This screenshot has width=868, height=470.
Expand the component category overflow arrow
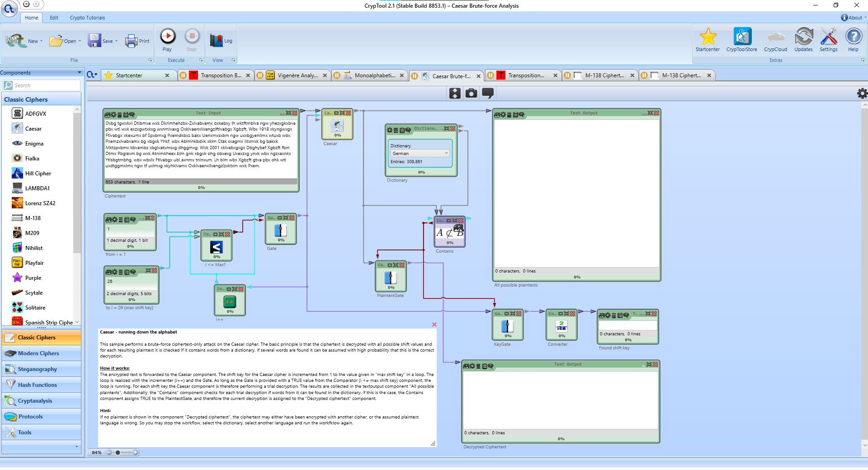click(76, 446)
